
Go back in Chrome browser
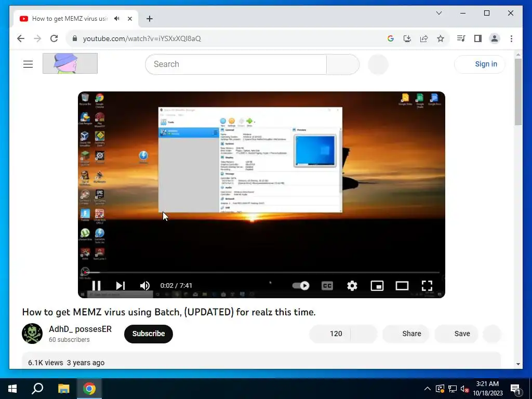21,38
